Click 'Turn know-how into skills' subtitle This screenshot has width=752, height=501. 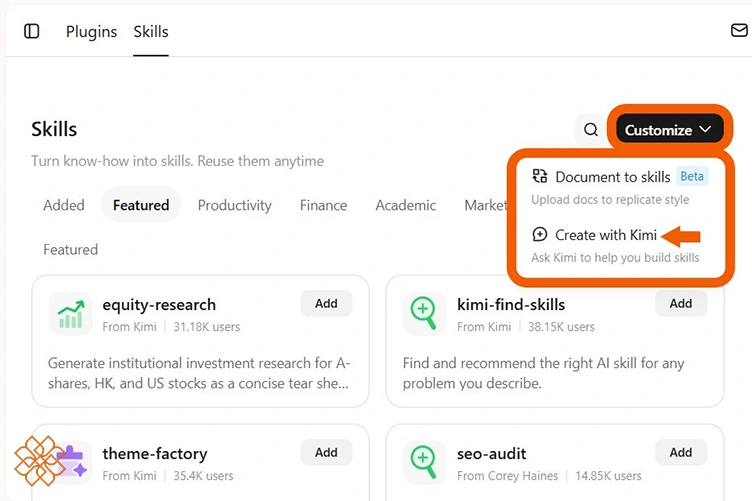click(x=177, y=161)
